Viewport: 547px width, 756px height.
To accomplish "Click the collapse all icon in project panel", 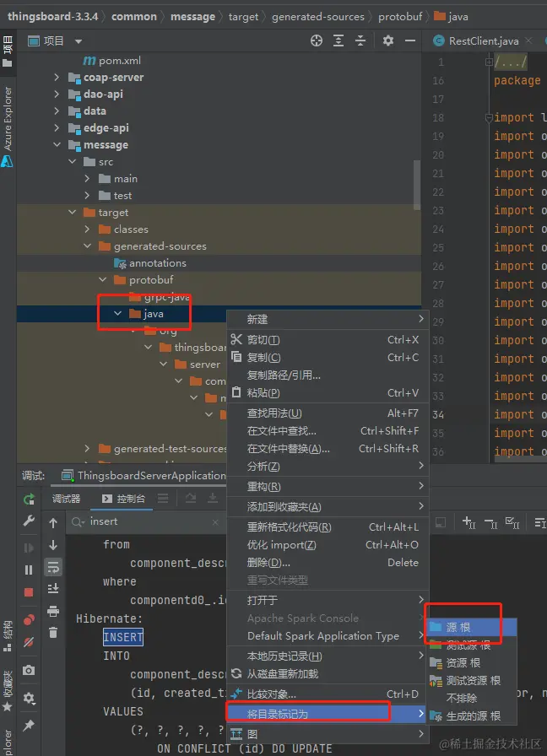I will (360, 41).
